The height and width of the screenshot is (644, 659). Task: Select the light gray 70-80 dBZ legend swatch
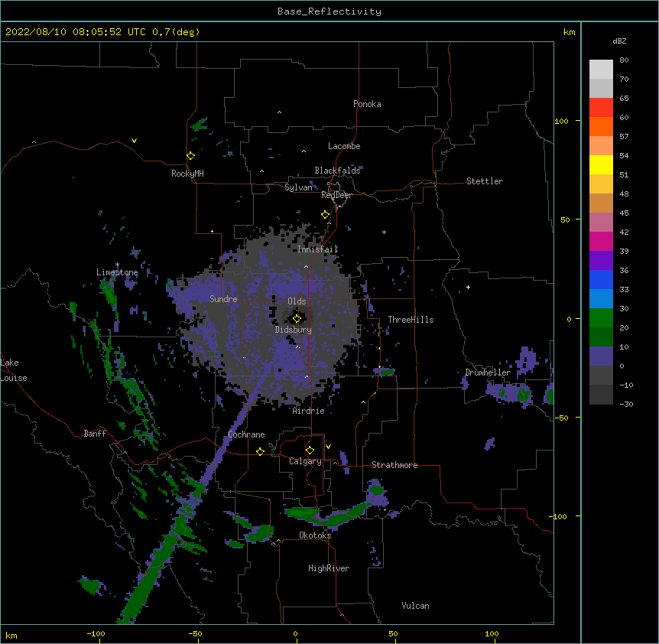point(601,69)
